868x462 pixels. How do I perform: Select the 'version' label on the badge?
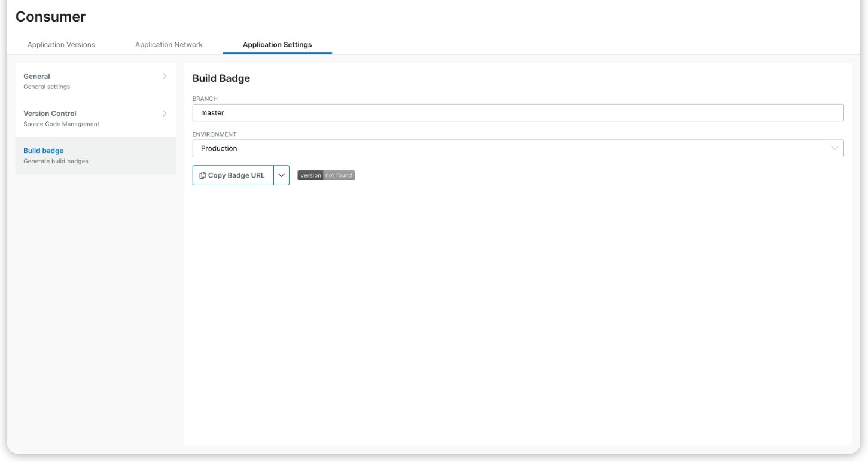310,175
